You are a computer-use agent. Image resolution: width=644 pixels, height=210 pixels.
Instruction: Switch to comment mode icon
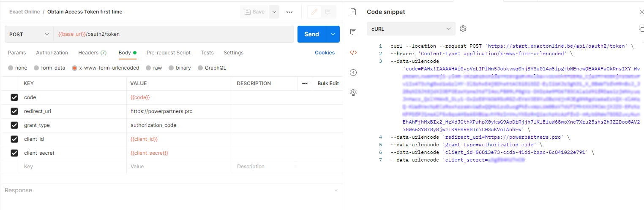(x=328, y=12)
